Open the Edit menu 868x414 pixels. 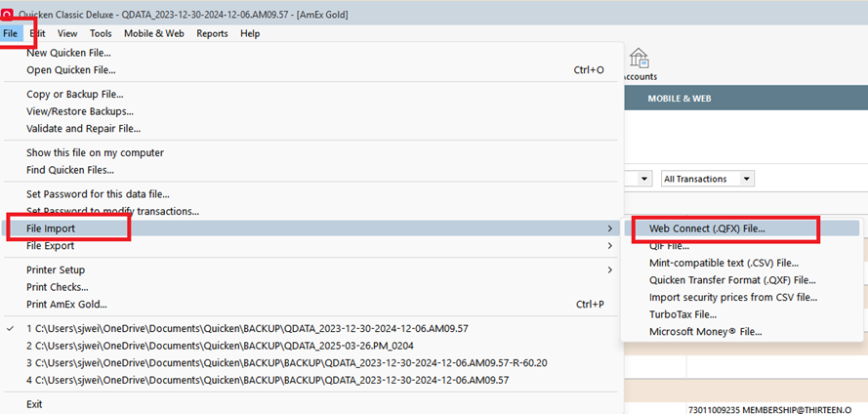click(38, 34)
